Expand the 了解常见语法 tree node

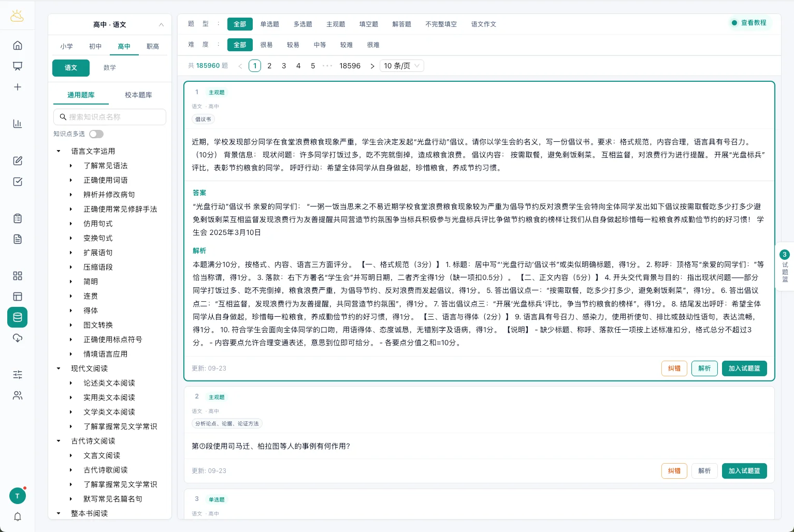[71, 166]
